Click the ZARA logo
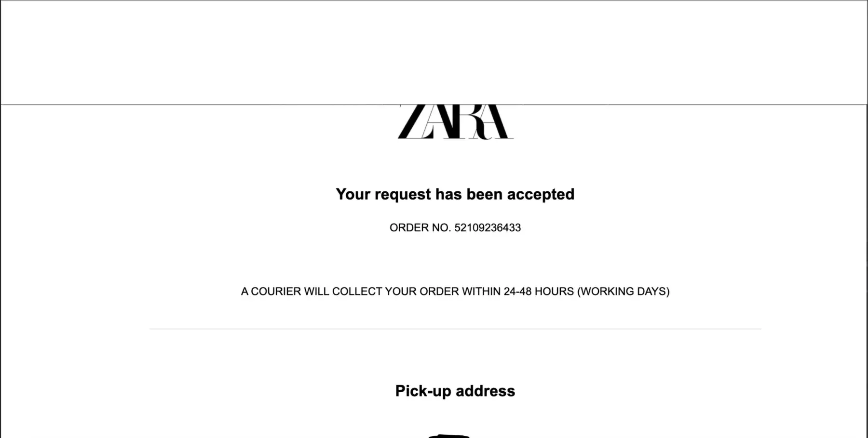 pyautogui.click(x=455, y=121)
